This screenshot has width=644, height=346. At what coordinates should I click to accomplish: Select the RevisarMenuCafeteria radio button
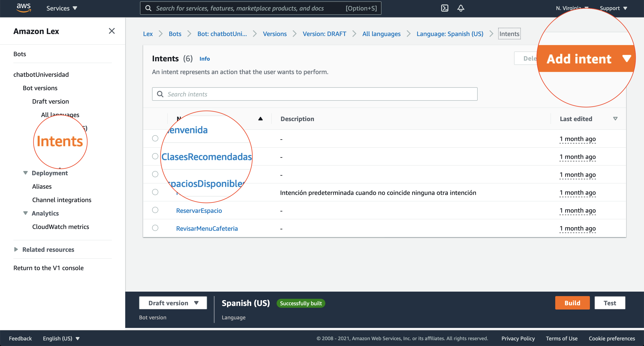coord(155,228)
